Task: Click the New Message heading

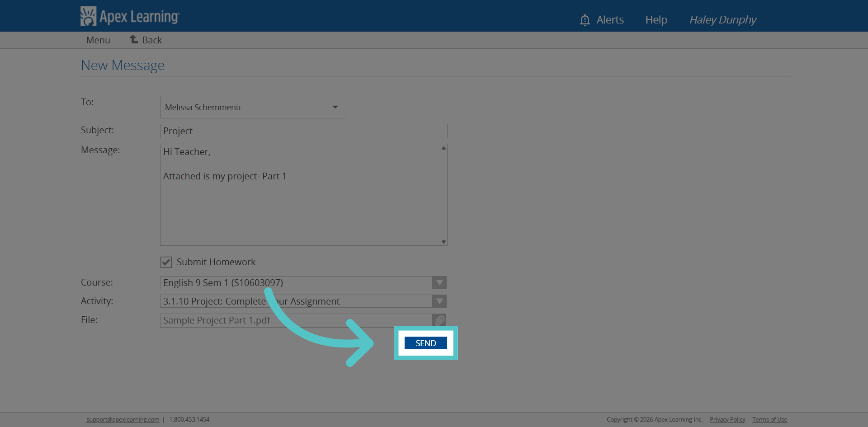Action: [123, 66]
